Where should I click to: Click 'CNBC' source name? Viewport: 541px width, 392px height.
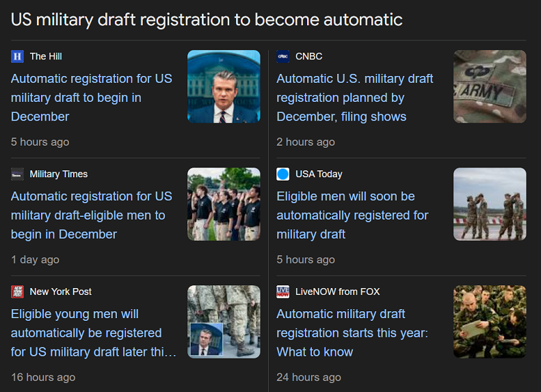point(308,56)
